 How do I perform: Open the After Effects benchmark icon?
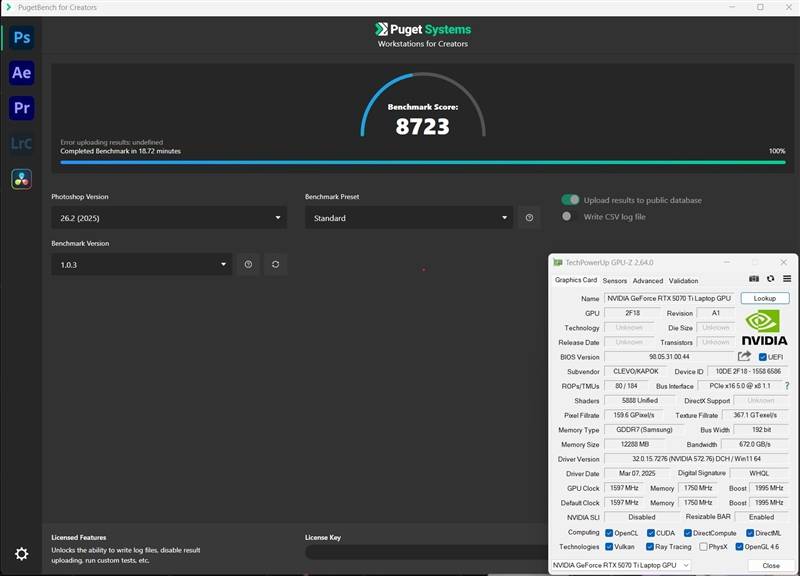tap(21, 73)
